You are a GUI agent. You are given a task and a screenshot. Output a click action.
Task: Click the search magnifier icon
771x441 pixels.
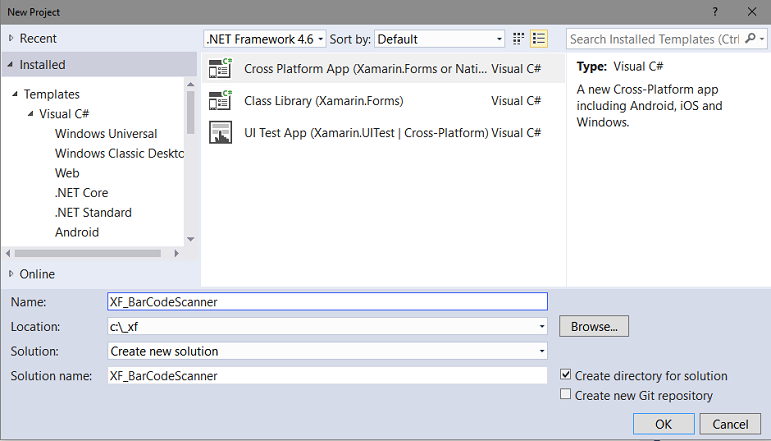pyautogui.click(x=750, y=38)
